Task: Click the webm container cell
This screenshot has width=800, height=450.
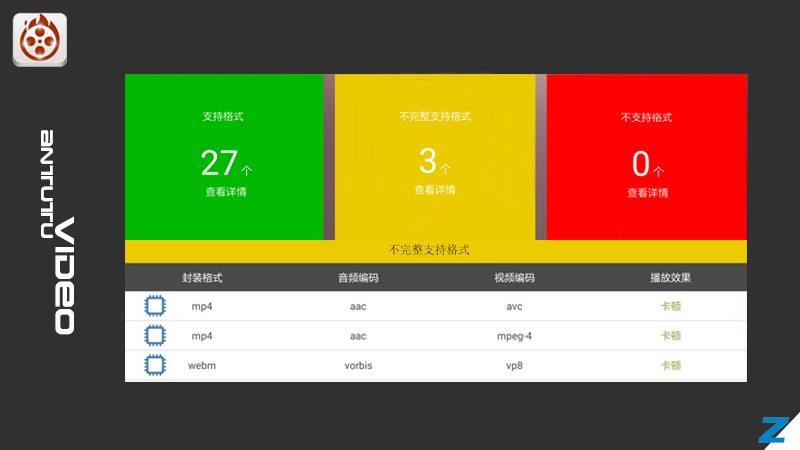Action: [x=202, y=366]
